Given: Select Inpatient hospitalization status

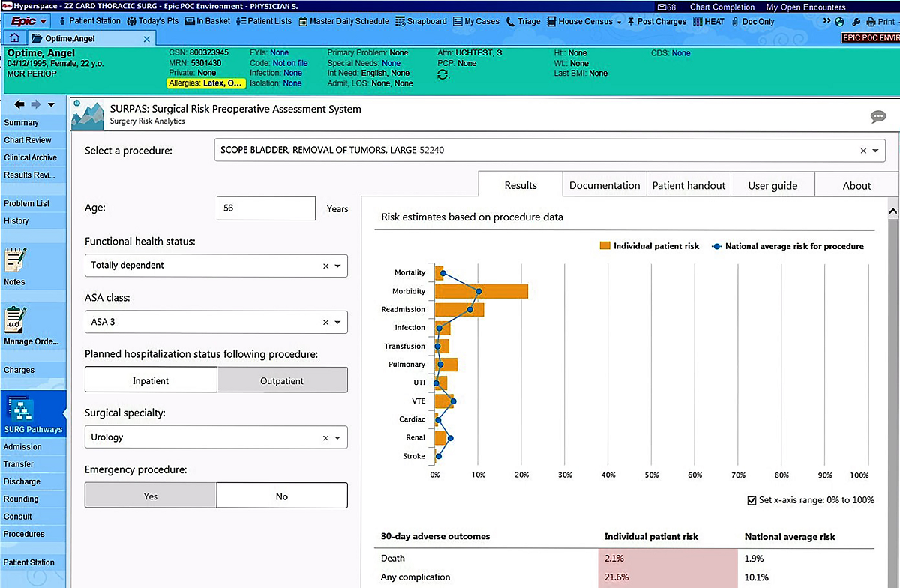Looking at the screenshot, I should coord(151,380).
